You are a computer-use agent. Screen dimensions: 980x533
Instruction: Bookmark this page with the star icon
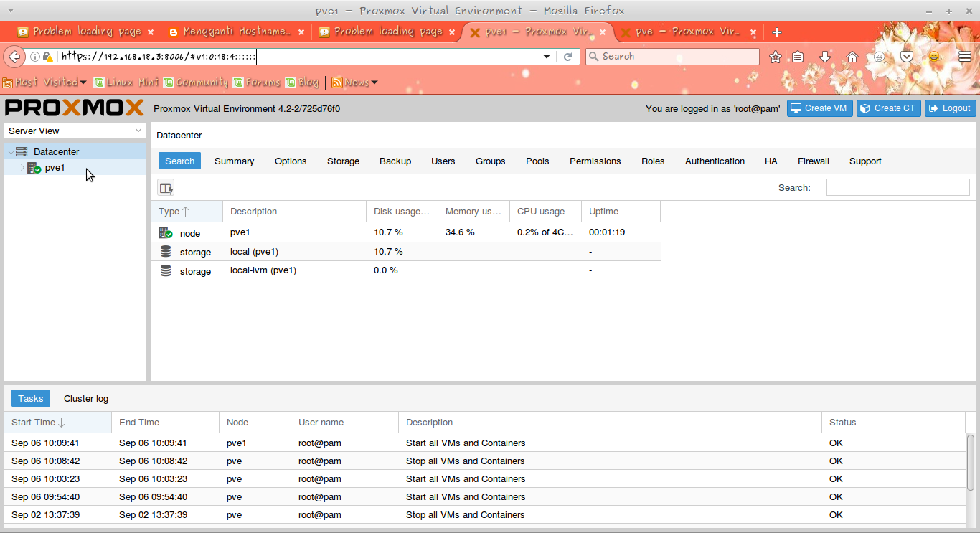[x=776, y=57]
